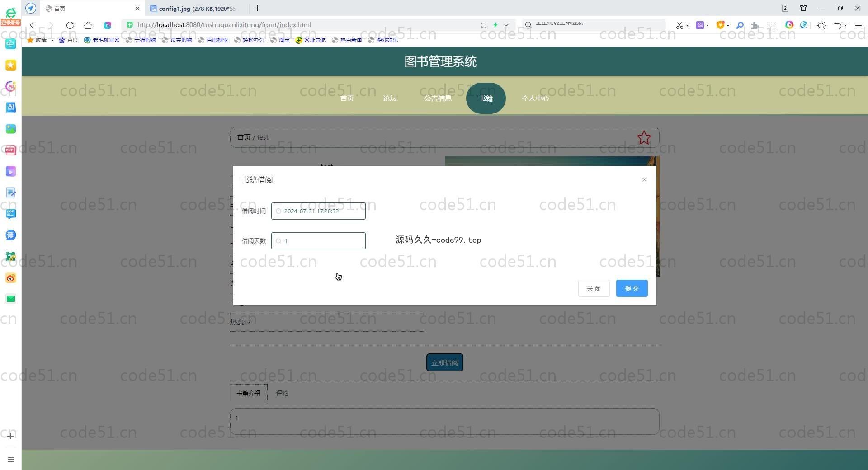Click the scissors screenshot tool
The width and height of the screenshot is (868, 470).
[x=679, y=25]
